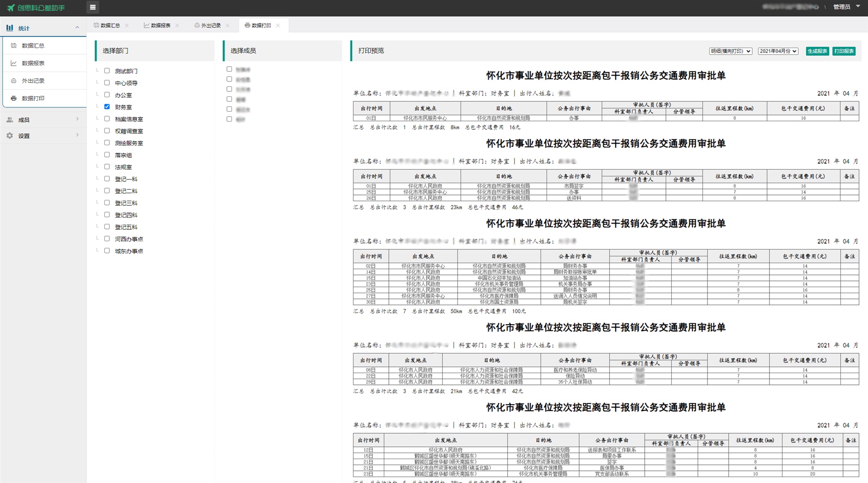Collapse the 统计 sidebar section chevron
Screen dimensions: 868x483
[x=77, y=28]
